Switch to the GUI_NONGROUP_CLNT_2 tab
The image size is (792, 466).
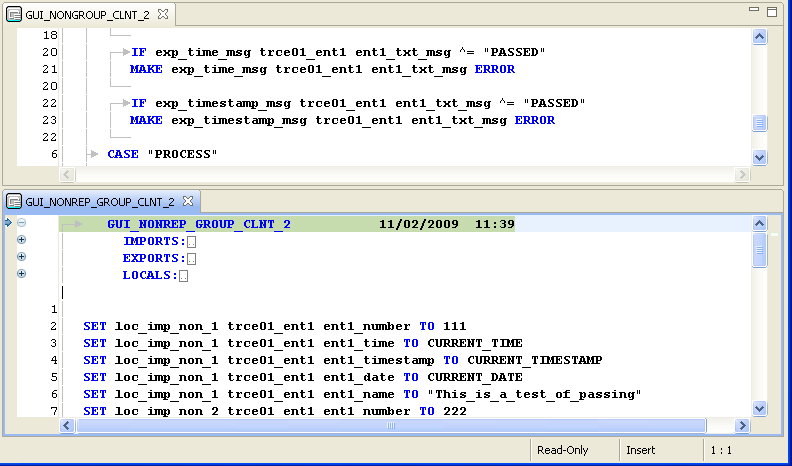click(x=87, y=15)
